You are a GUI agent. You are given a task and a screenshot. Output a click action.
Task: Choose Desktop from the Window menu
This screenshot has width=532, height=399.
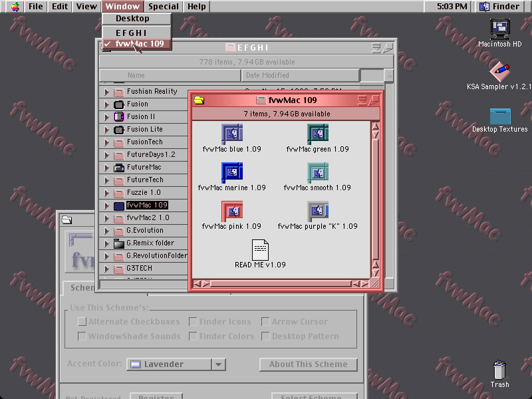pos(137,19)
